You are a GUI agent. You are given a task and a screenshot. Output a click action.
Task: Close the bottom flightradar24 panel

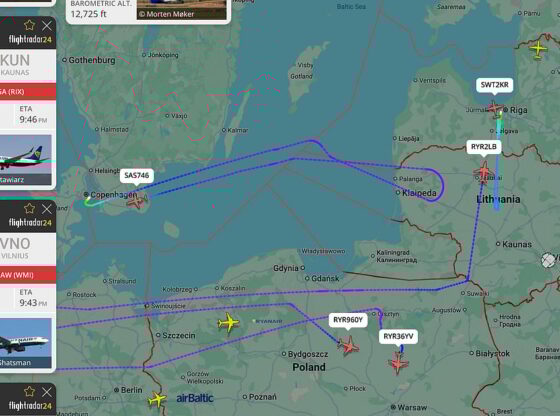click(x=47, y=392)
